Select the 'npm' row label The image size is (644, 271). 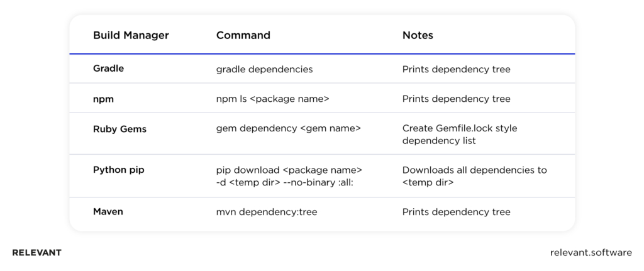103,99
